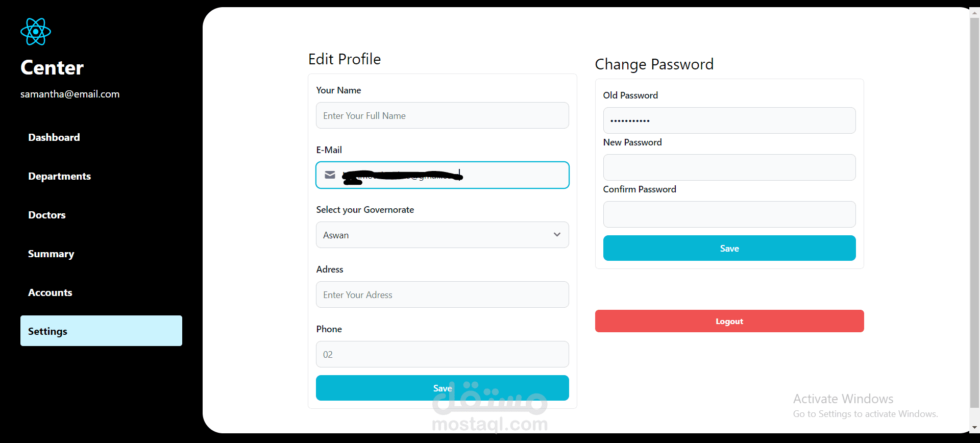Select Summary in the sidebar
This screenshot has height=443, width=980.
[51, 254]
